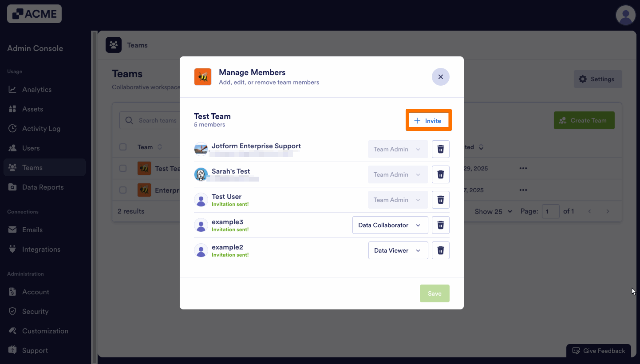The height and width of the screenshot is (364, 640).
Task: Check the Enterprise team row checkbox
Action: pyautogui.click(x=123, y=190)
